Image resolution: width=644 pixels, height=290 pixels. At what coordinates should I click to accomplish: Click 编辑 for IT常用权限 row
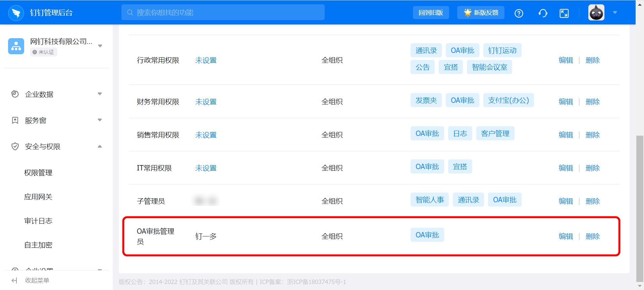pos(566,168)
